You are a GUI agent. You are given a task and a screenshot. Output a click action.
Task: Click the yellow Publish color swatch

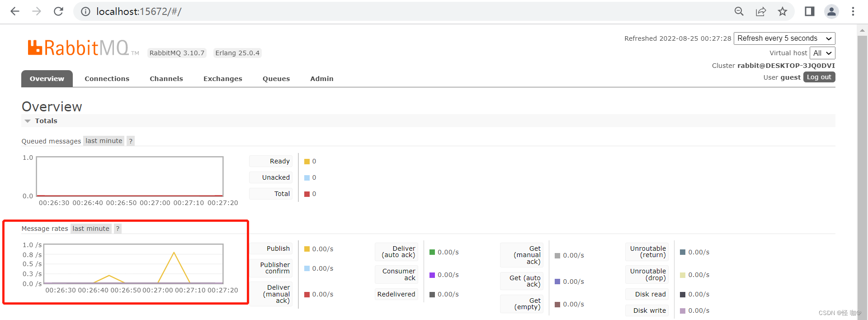(307, 249)
